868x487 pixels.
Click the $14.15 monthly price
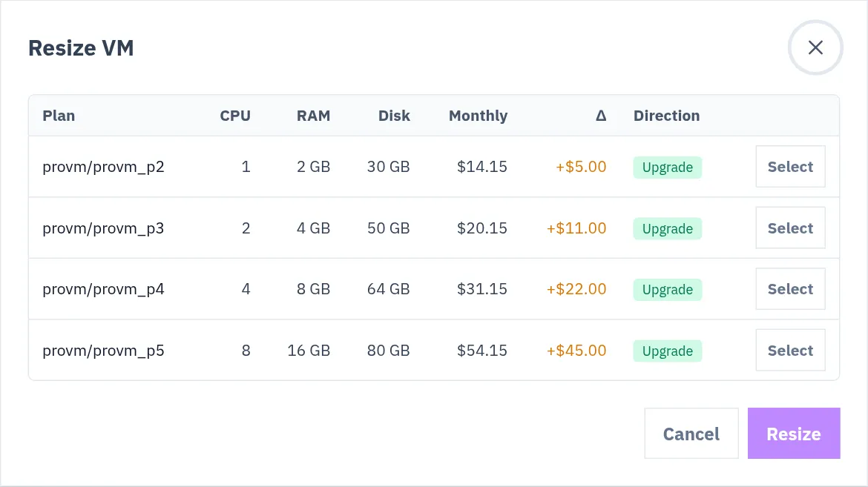pyautogui.click(x=482, y=167)
